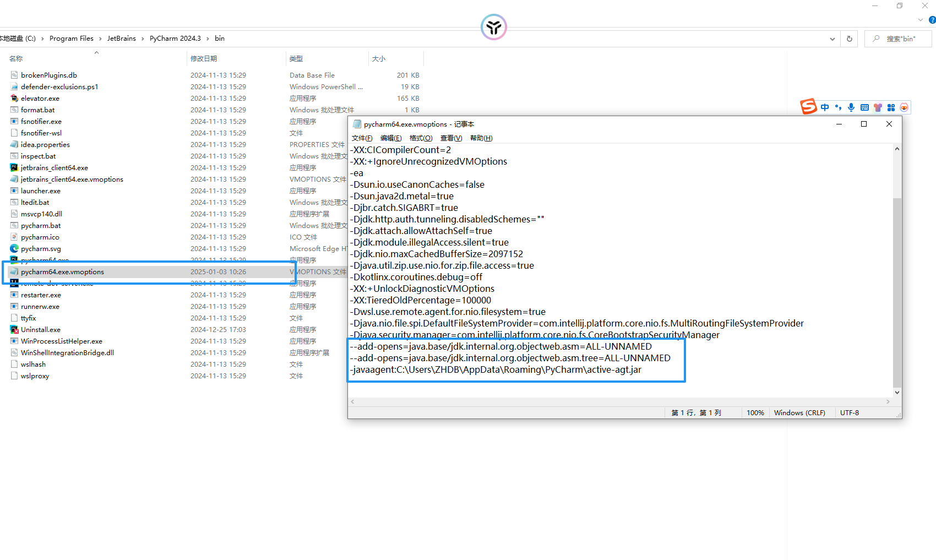Click the search "bin" box
Viewport: 936px width, 560px height.
(x=898, y=39)
